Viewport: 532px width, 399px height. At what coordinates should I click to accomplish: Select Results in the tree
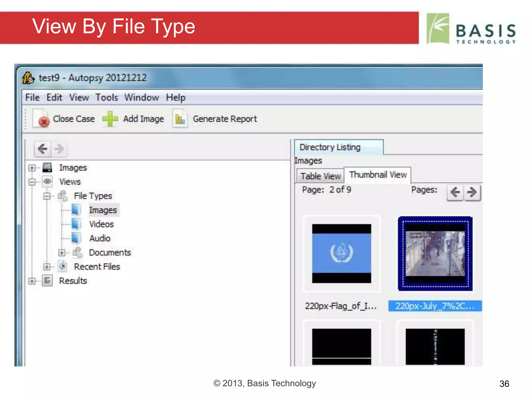(x=73, y=281)
